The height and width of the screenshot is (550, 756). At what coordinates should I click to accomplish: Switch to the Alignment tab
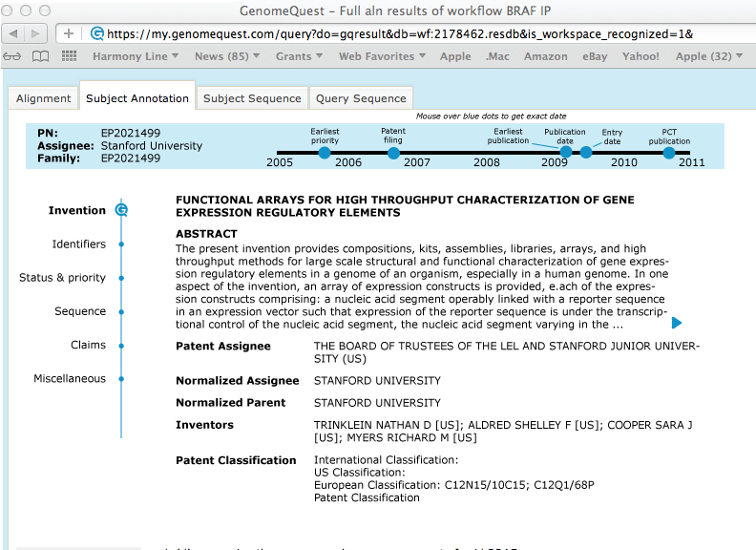point(43,98)
